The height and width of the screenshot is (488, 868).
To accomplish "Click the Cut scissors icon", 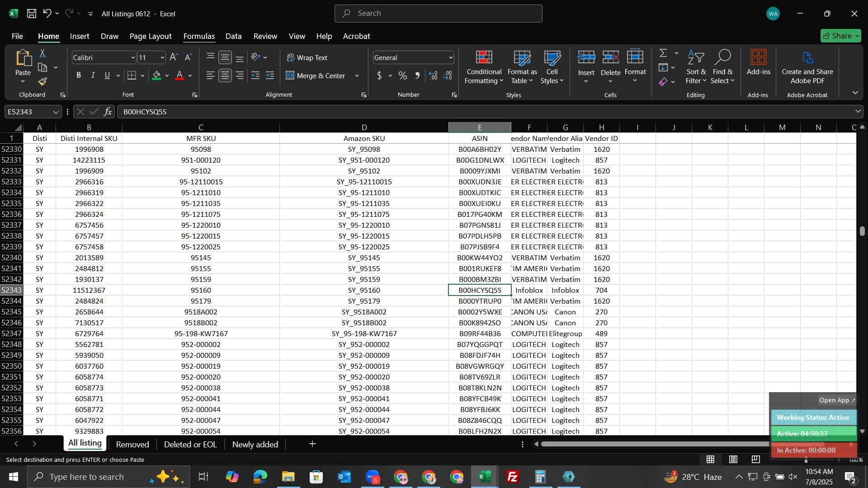I will pos(42,53).
